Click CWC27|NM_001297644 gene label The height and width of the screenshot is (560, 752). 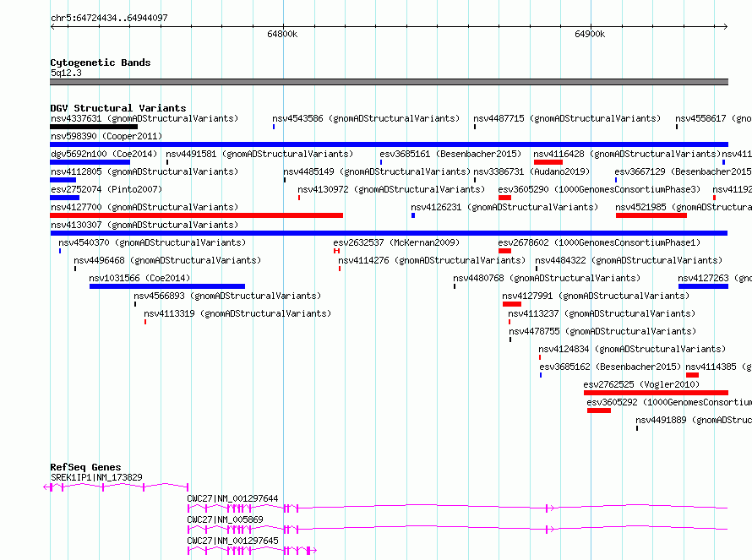tap(232, 498)
